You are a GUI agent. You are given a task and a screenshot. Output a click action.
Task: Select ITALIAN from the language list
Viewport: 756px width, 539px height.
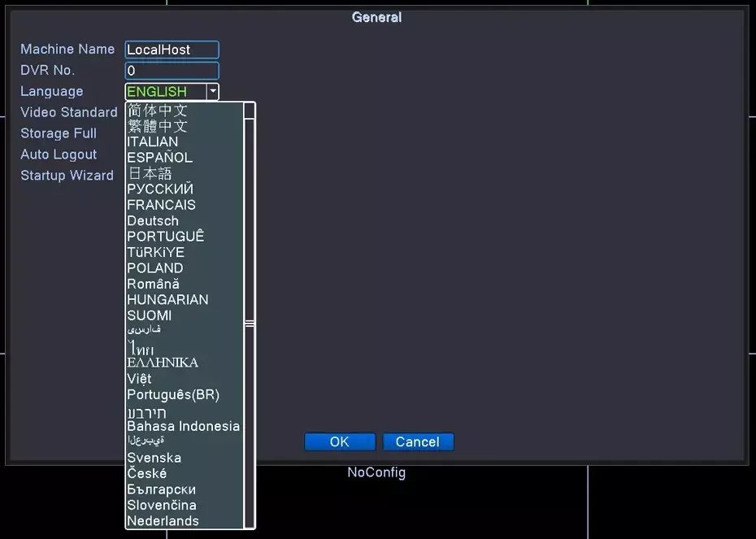(153, 141)
